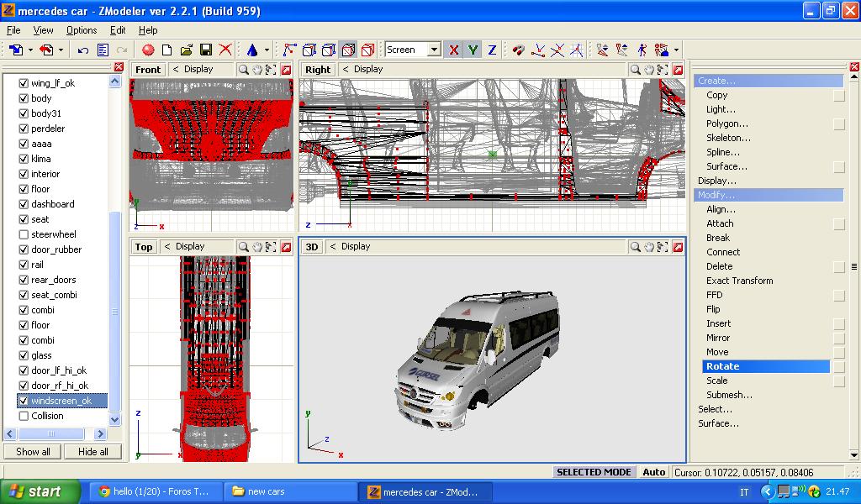
Task: Open the Options menu
Action: click(82, 30)
